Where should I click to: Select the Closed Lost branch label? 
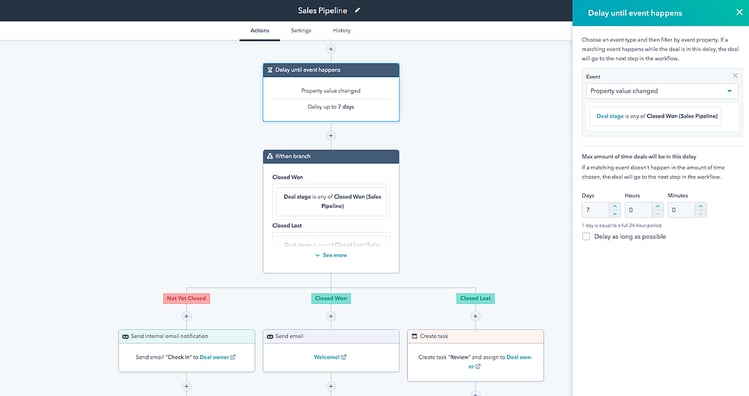coord(475,299)
